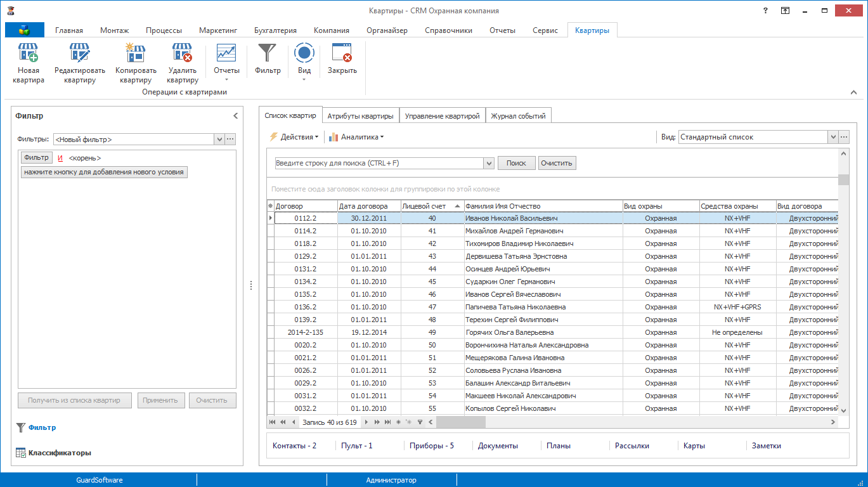This screenshot has width=868, height=487.
Task: Open the application menu button left of Главная
Action: pyautogui.click(x=25, y=30)
